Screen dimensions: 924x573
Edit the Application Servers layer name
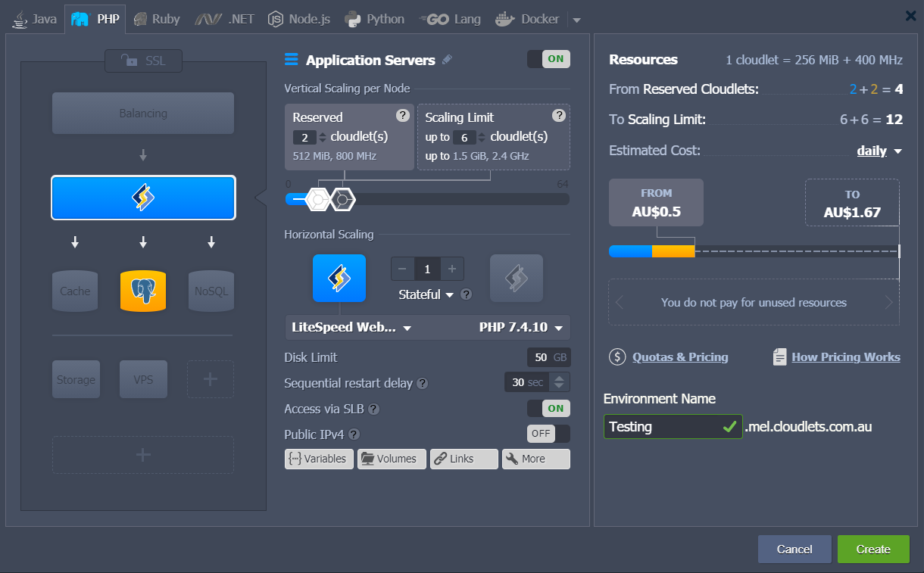448,60
